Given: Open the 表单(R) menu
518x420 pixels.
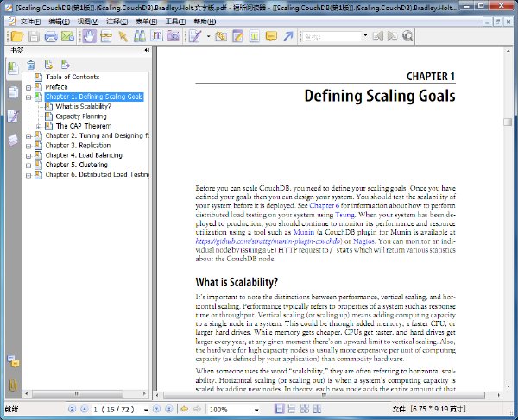Looking at the screenshot, I should 147,22.
